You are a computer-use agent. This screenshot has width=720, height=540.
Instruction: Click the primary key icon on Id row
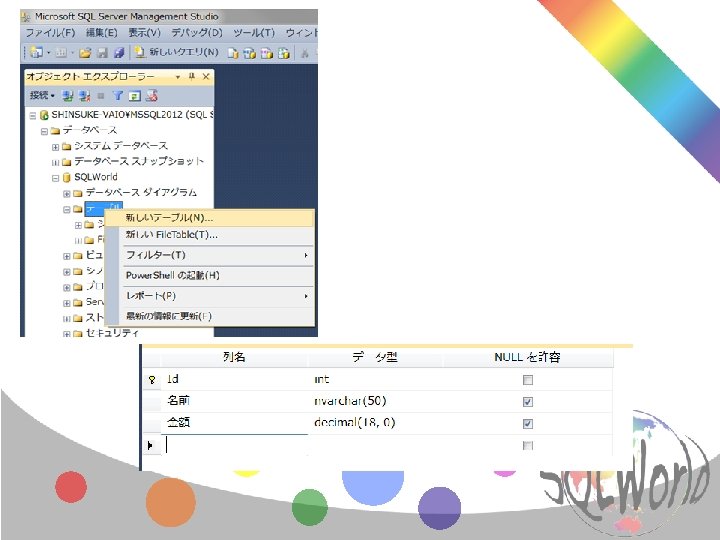[x=152, y=380]
